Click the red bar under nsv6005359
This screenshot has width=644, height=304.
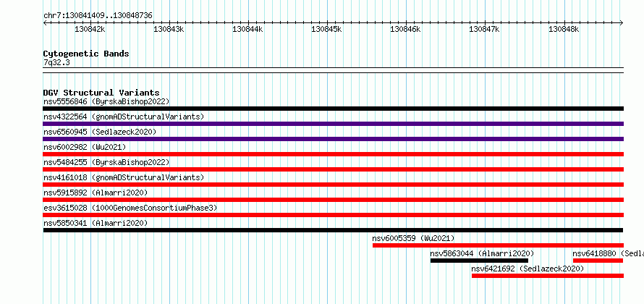[x=499, y=245]
